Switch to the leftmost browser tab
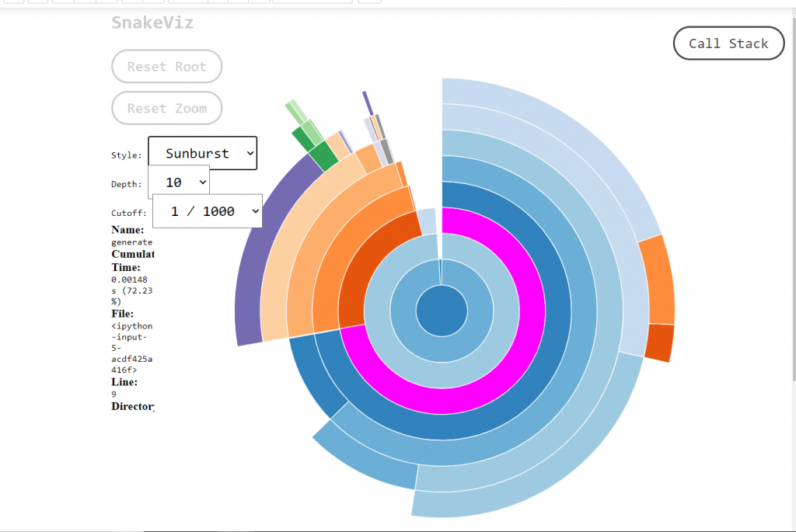Screen dimensions: 796x532 point(16,2)
